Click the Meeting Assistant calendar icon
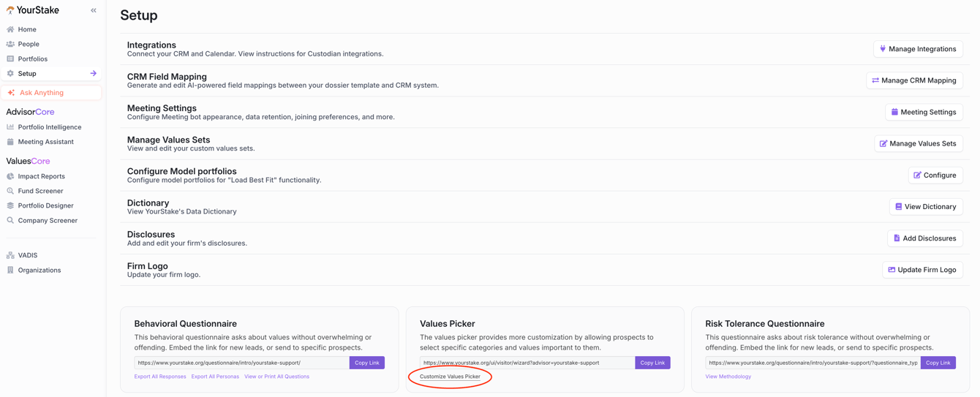Viewport: 980px width, 397px height. [10, 142]
